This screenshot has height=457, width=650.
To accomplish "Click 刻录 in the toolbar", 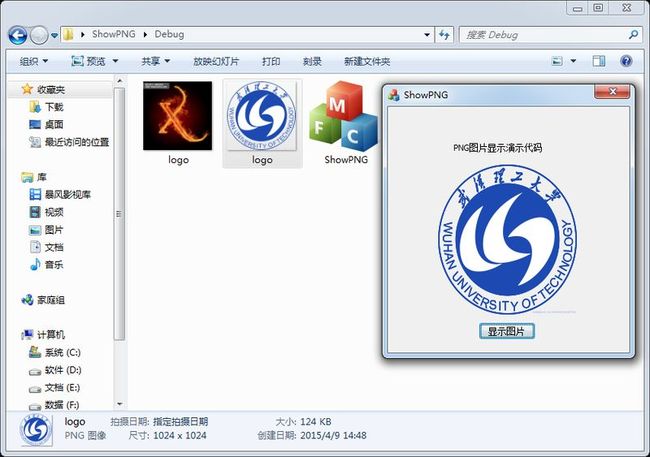I will [x=312, y=61].
